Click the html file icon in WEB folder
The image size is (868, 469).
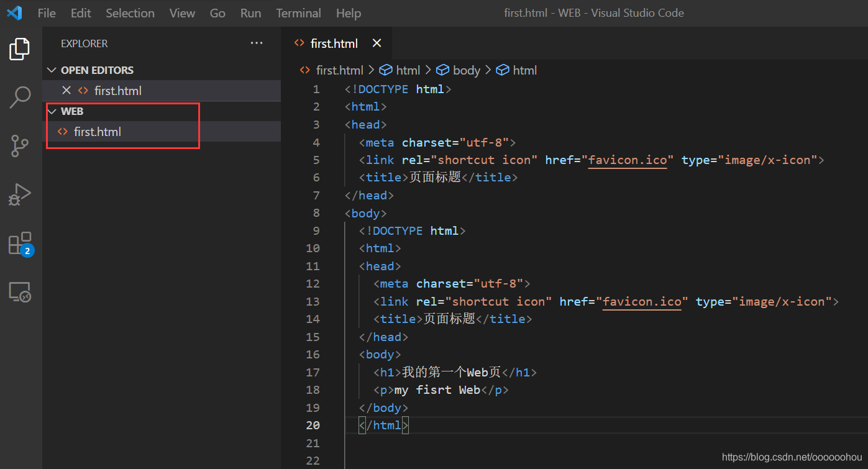62,132
